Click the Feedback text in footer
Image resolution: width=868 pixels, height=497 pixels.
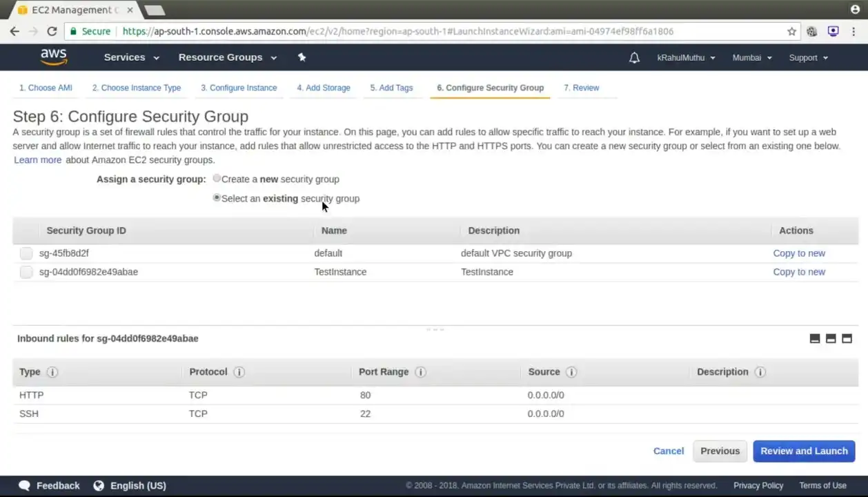58,485
